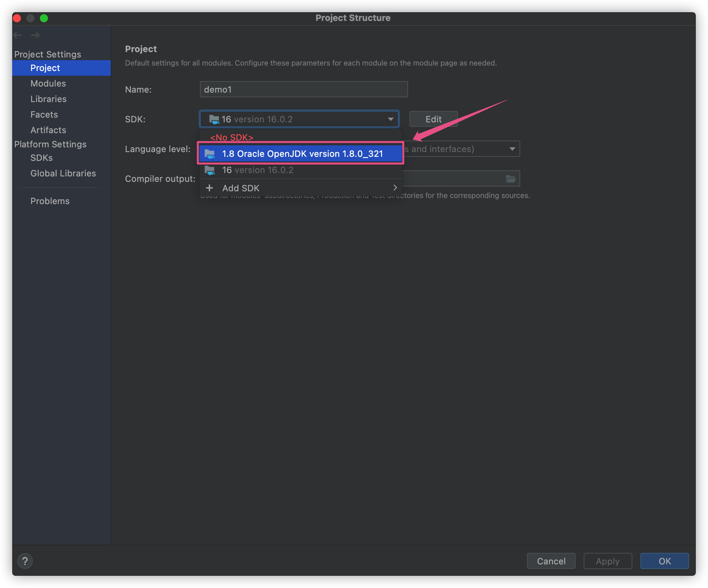Click the plus icon beside Add SDK
The width and height of the screenshot is (708, 588).
click(x=209, y=188)
